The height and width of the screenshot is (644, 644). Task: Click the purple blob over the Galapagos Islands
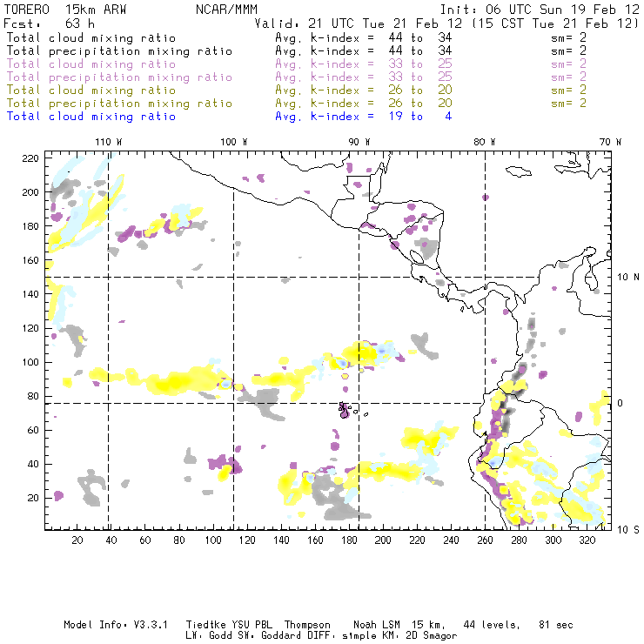[344, 411]
